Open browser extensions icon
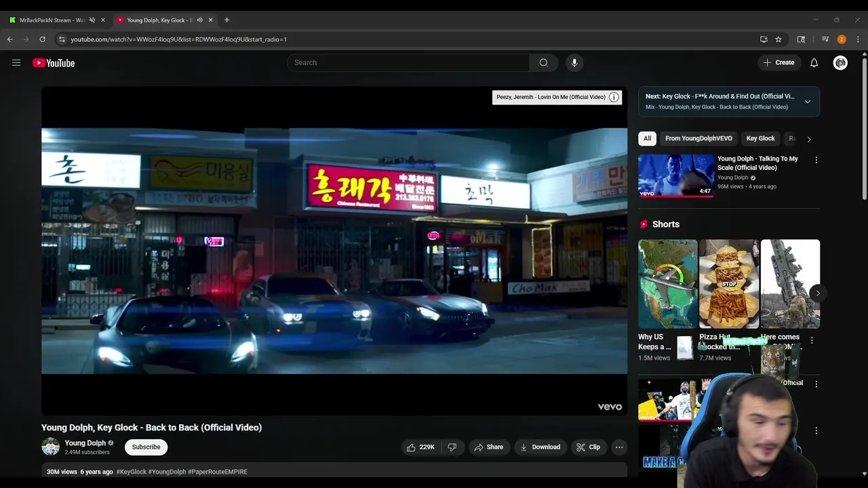The height and width of the screenshot is (488, 868). (x=801, y=39)
